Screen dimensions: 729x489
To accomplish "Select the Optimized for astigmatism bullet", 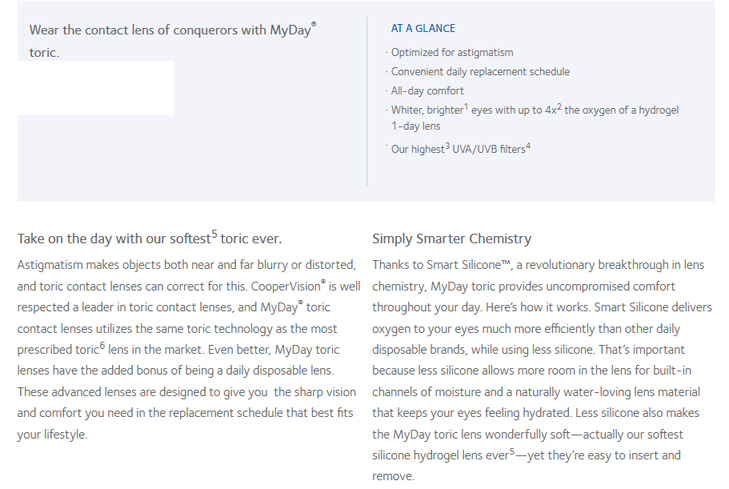I will click(x=452, y=53).
